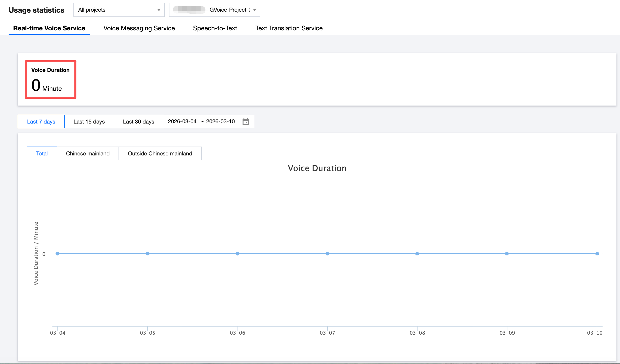Screen dimensions: 620x364
Task: Click the 03-07 data point on chart
Action: pos(327,254)
